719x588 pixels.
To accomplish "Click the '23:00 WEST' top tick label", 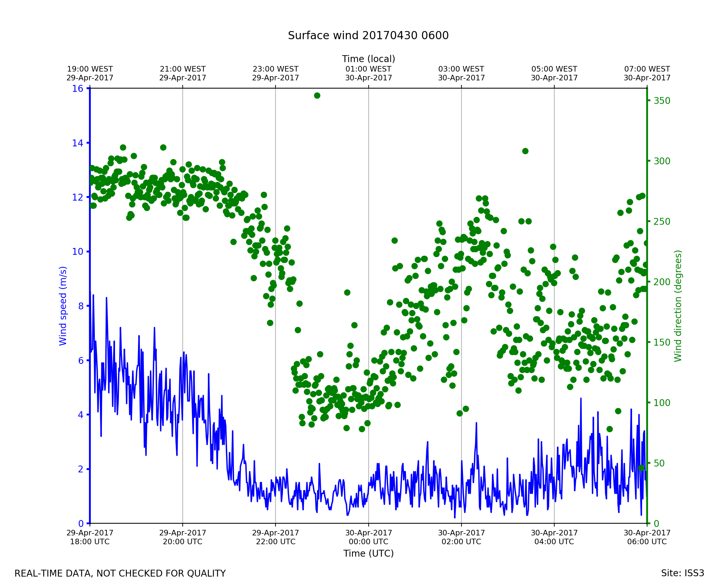I will [x=276, y=69].
